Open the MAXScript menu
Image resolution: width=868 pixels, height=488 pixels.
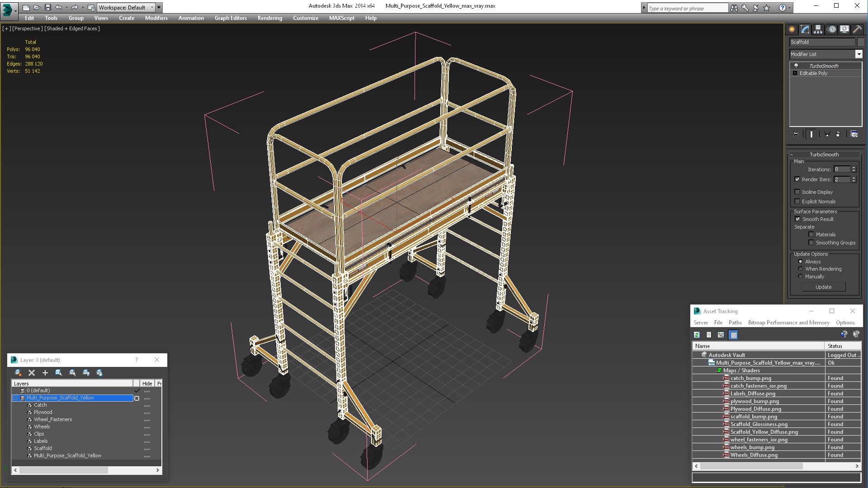(342, 18)
